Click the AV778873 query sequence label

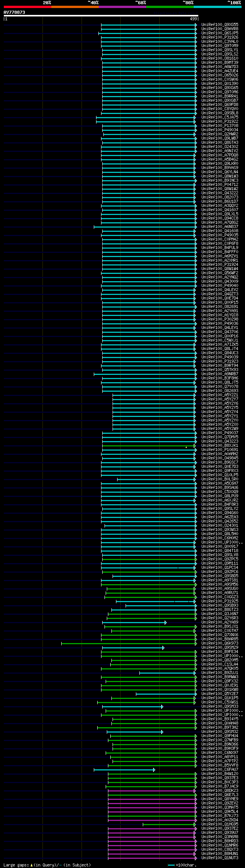click(15, 12)
